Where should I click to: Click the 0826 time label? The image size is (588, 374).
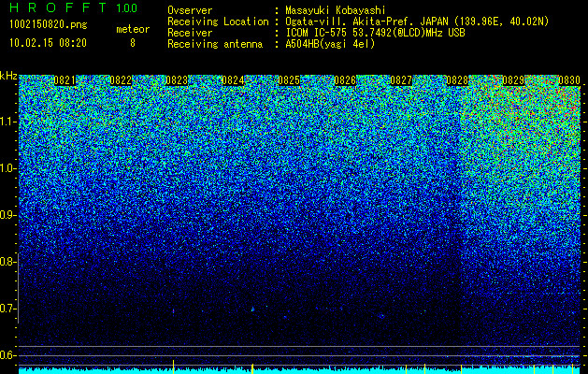[x=345, y=80]
